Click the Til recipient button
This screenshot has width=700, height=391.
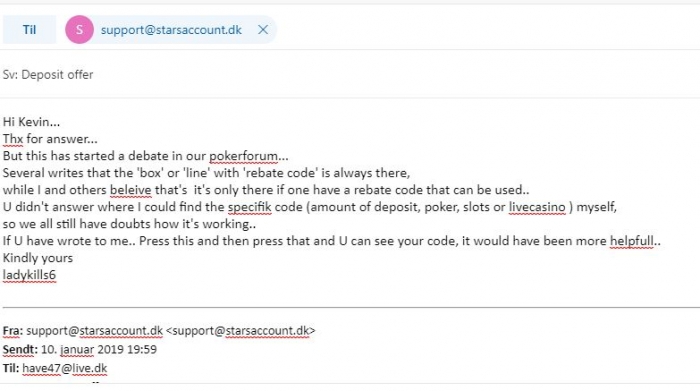(29, 30)
